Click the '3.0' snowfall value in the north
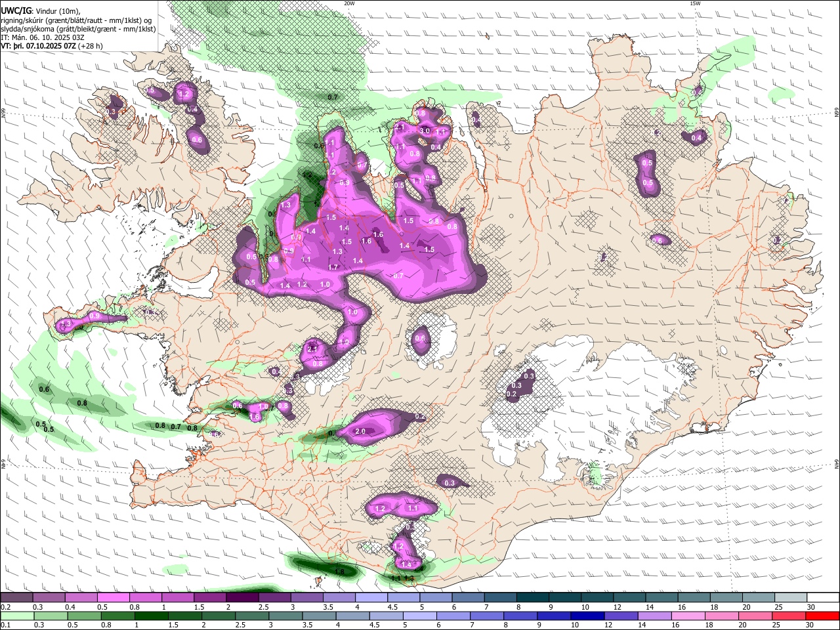Viewport: 840px width, 630px height. [425, 131]
